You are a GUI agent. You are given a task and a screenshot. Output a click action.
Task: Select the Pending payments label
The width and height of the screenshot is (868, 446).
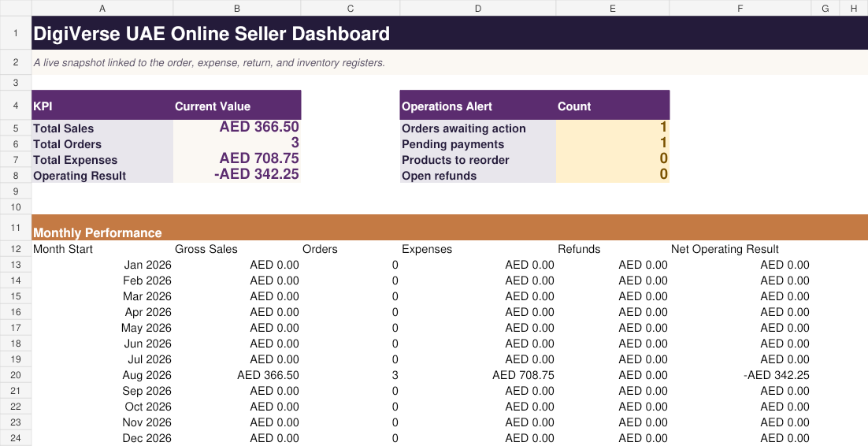coord(478,143)
